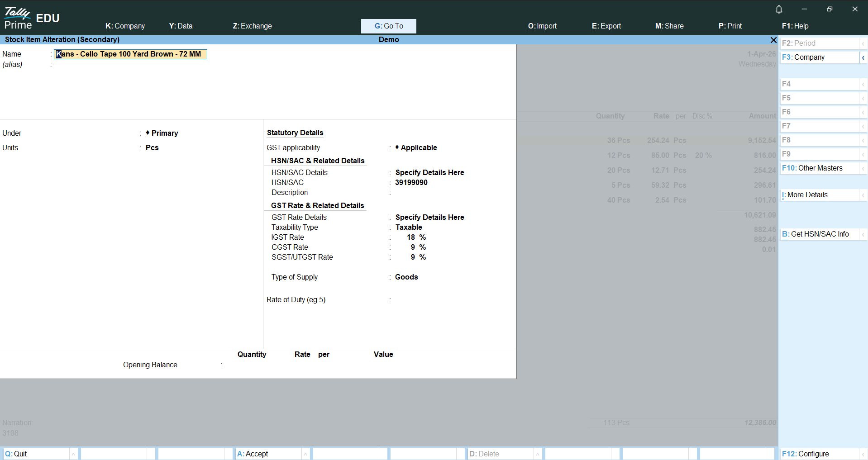Click the stock item Name field

tap(130, 54)
